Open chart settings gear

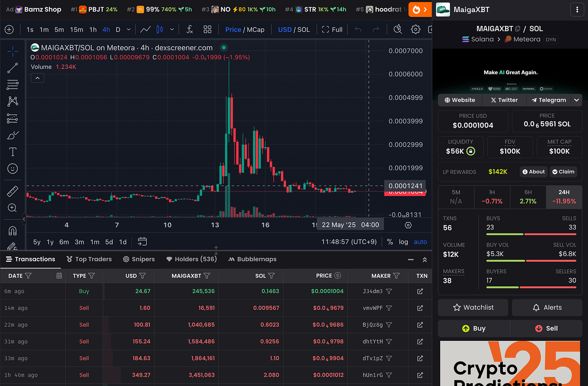tap(416, 29)
